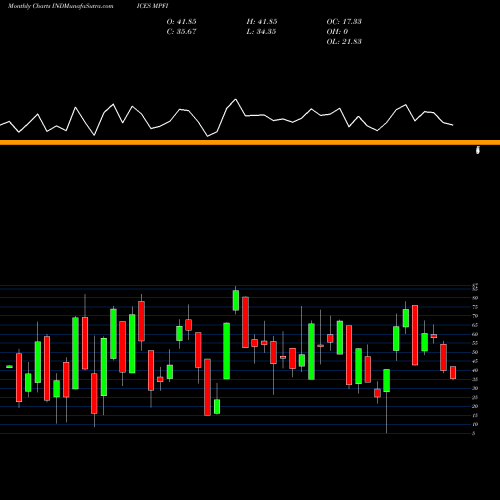The width and height of the screenshot is (500, 500).
Task: Click the low value 'L: 34.35'
Action: pos(261,32)
